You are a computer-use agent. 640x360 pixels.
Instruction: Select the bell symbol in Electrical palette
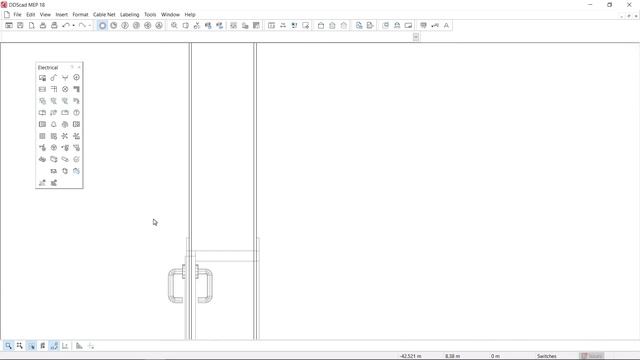pyautogui.click(x=53, y=124)
